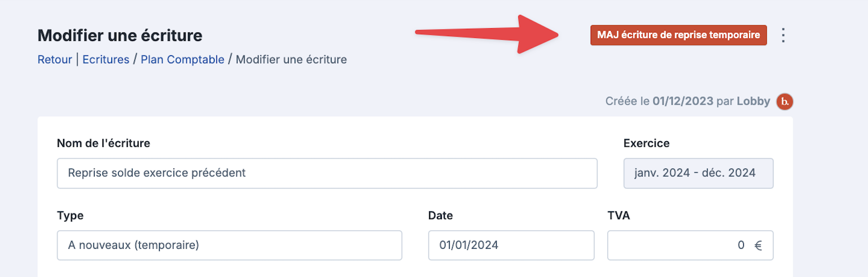Open the three-dot options menu
Image resolution: width=868 pixels, height=277 pixels.
(783, 35)
